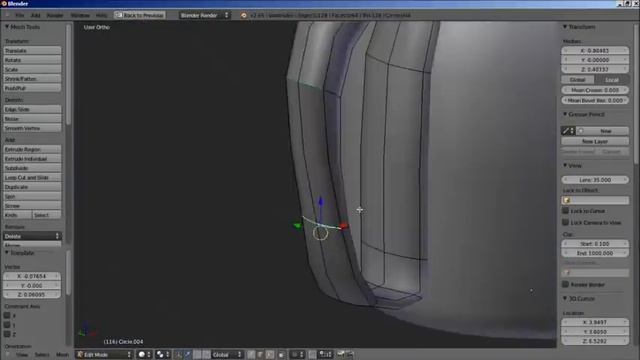Click the white manipulator center circle
The height and width of the screenshot is (360, 640).
320,233
